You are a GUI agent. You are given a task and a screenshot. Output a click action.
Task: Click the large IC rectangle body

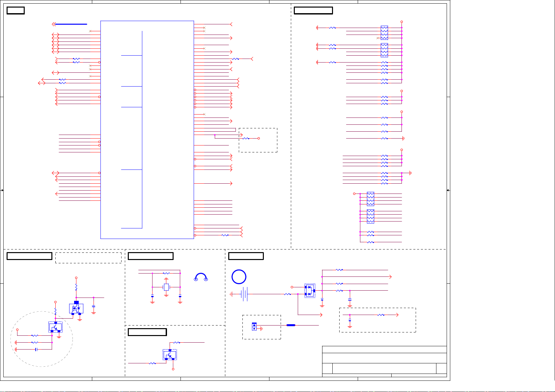tap(147, 130)
